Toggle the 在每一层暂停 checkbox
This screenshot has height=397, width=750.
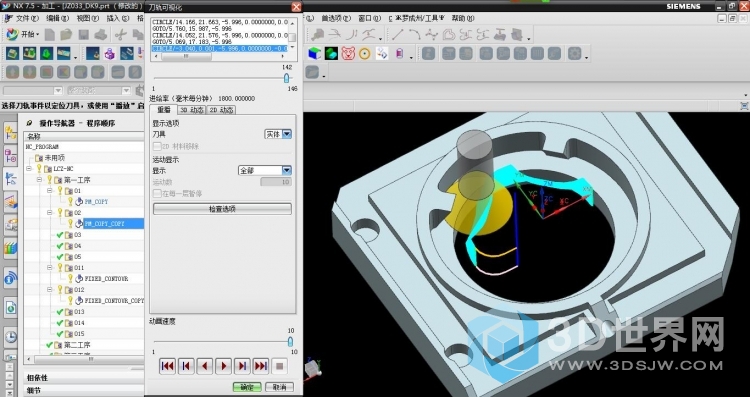(x=157, y=193)
